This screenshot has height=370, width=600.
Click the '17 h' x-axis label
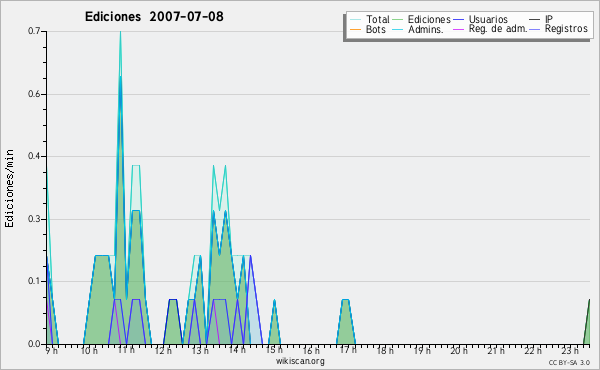(348, 350)
